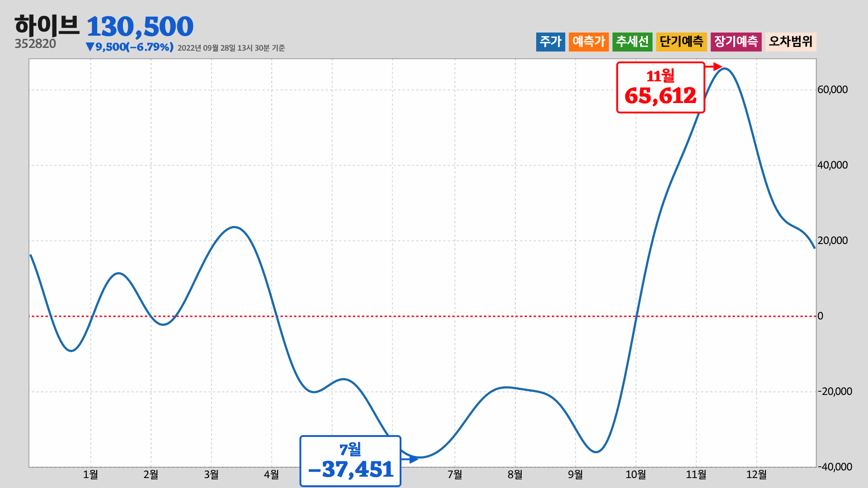Click the 11월 65,612 peak annotation box
Screen dimensions: 868x488
point(660,88)
